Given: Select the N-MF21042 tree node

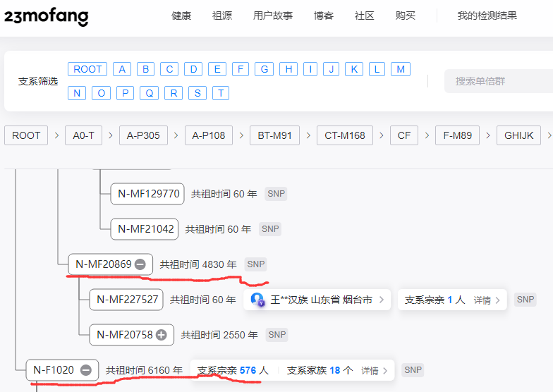Looking at the screenshot, I should pyautogui.click(x=145, y=228).
